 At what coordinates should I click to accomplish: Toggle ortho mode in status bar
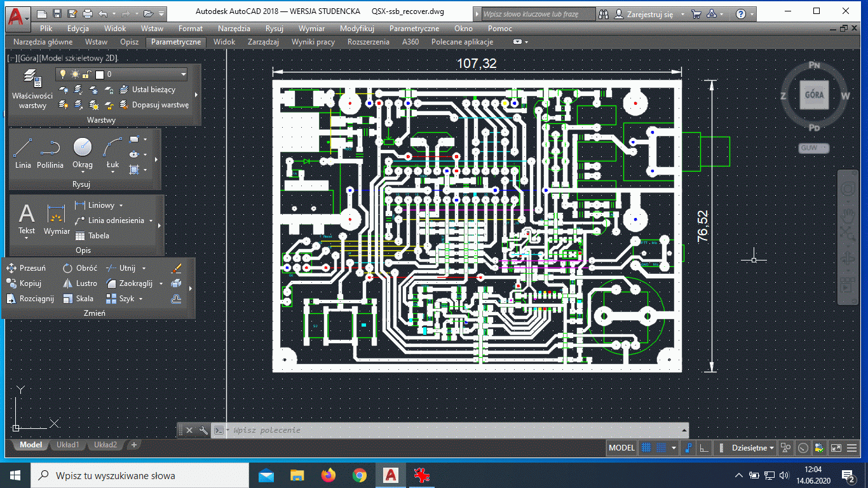click(x=704, y=448)
